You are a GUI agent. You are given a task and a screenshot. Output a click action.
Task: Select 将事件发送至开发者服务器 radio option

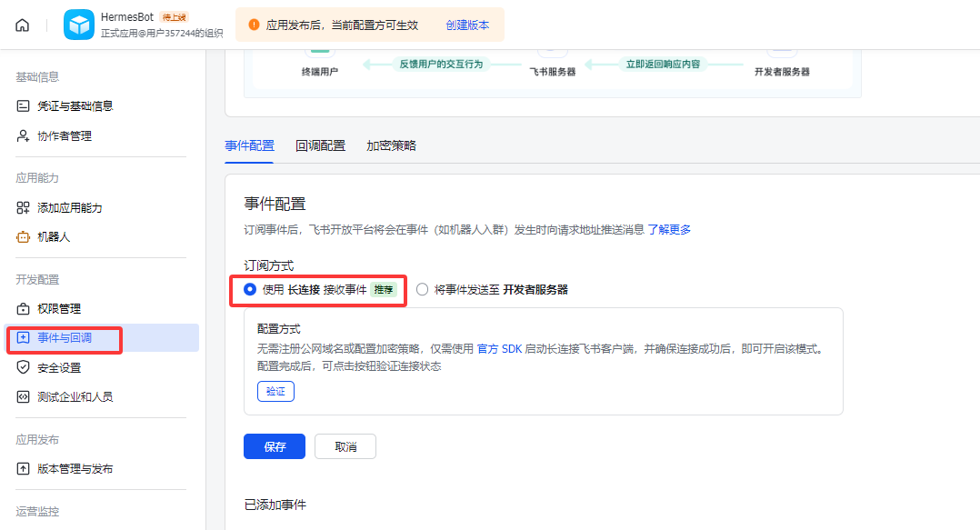[x=422, y=289]
